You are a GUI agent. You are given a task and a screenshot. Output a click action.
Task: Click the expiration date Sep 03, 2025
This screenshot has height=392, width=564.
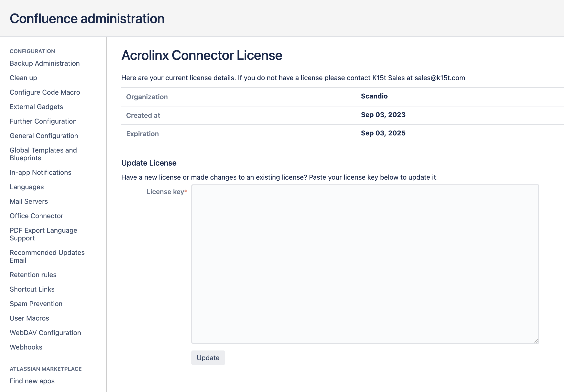(x=383, y=133)
